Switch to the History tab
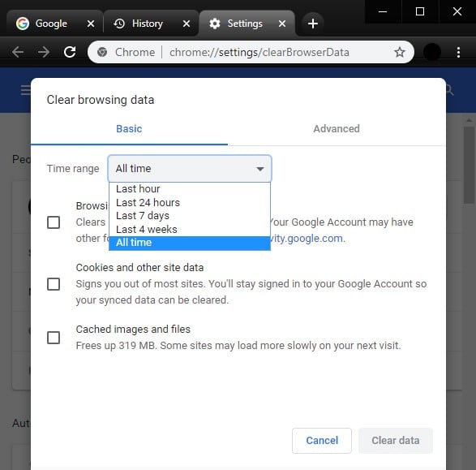This screenshot has width=476, height=470. click(x=151, y=24)
